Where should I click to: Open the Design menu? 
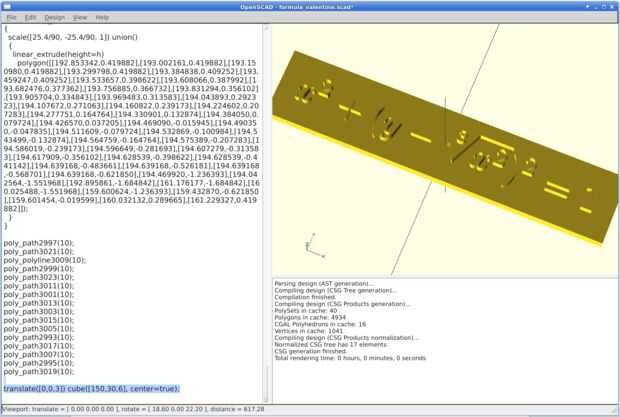[55, 17]
